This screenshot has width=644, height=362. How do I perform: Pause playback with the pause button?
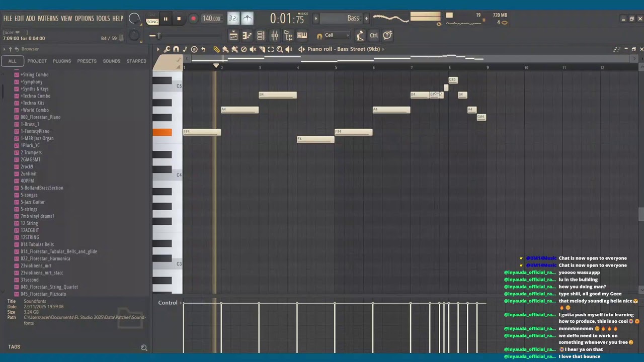tap(166, 19)
